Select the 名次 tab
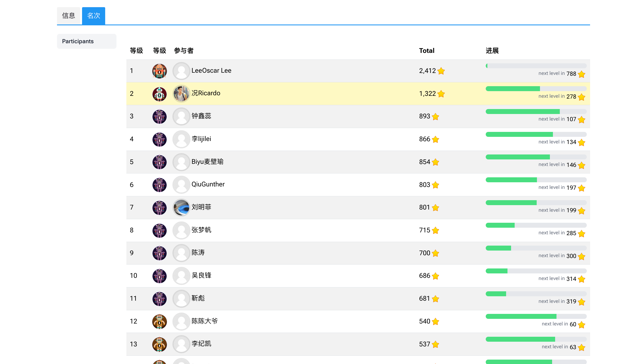The width and height of the screenshot is (619, 364). click(94, 16)
